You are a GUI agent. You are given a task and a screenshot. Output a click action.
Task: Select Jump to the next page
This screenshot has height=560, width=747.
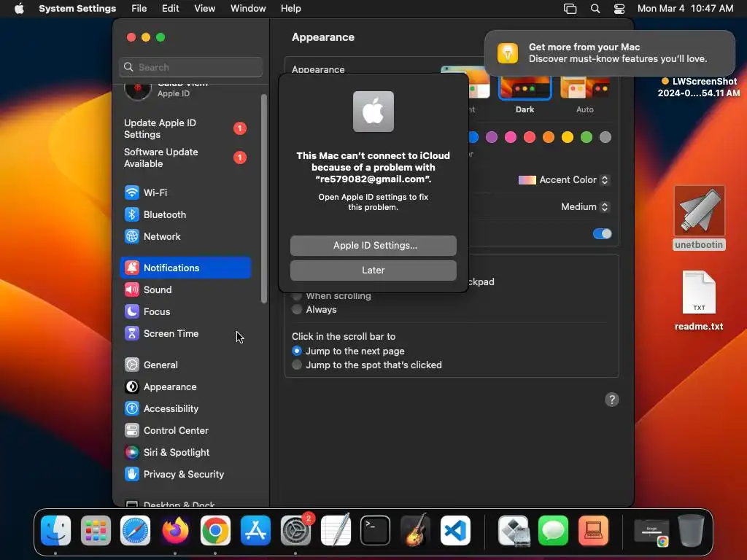(x=297, y=351)
